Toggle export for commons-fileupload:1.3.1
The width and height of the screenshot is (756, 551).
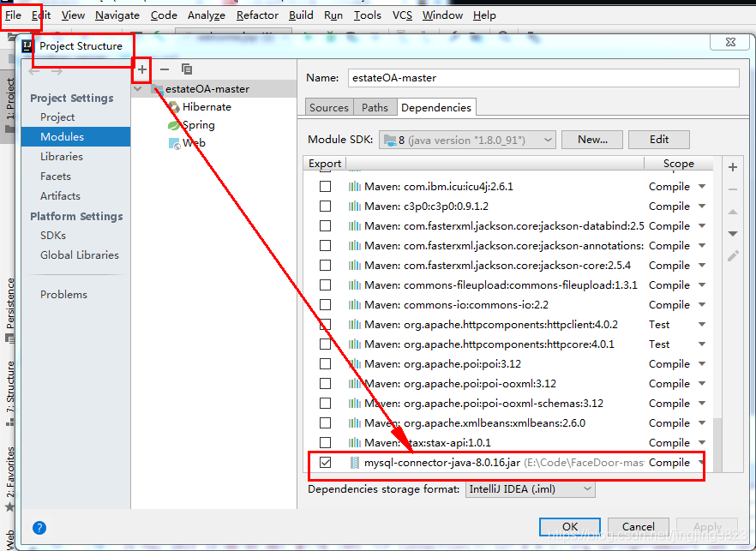[x=326, y=285]
